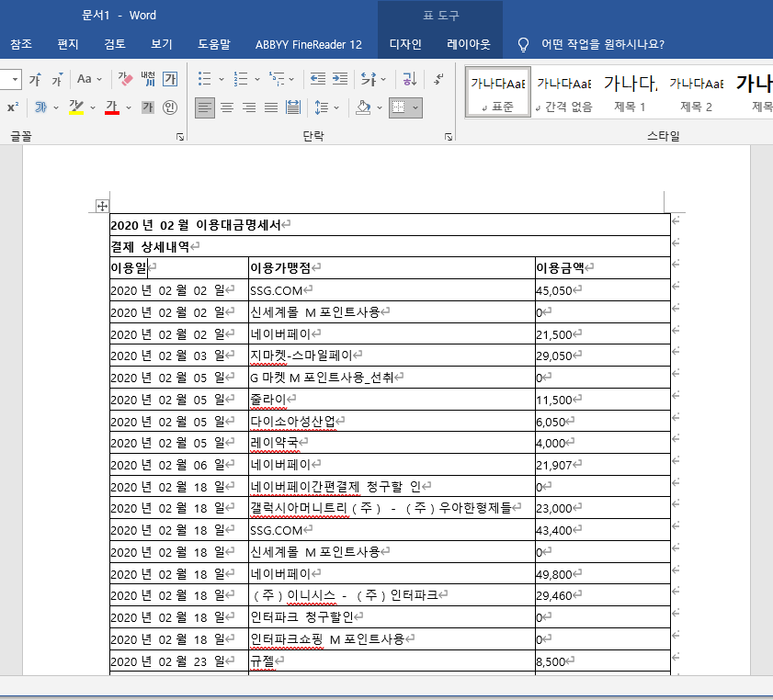Decrease paragraph indent
This screenshot has height=700, width=773.
317,79
